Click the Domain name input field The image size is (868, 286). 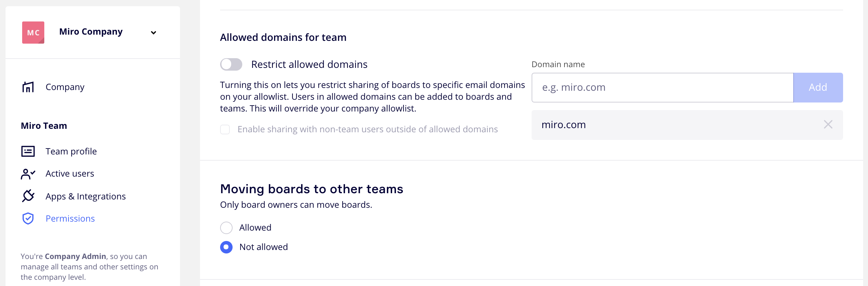point(662,88)
